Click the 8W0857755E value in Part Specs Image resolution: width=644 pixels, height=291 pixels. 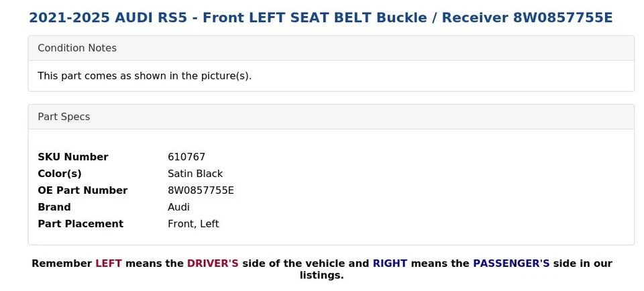[201, 190]
